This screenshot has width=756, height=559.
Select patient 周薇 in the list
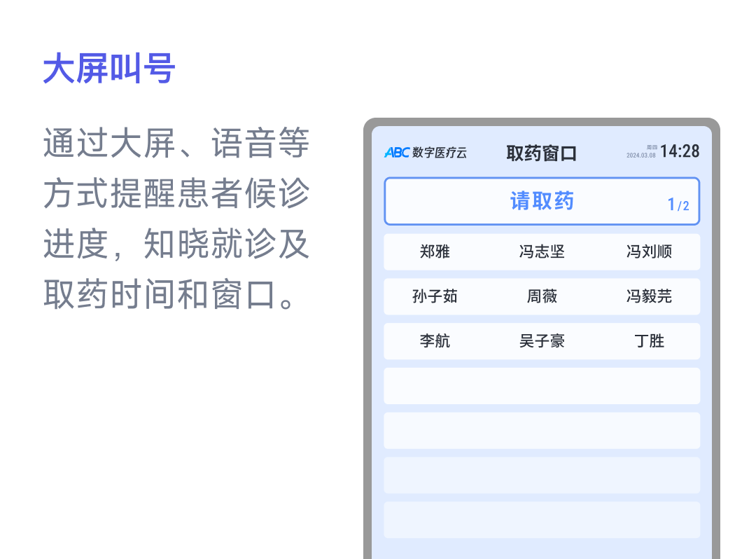pos(542,296)
